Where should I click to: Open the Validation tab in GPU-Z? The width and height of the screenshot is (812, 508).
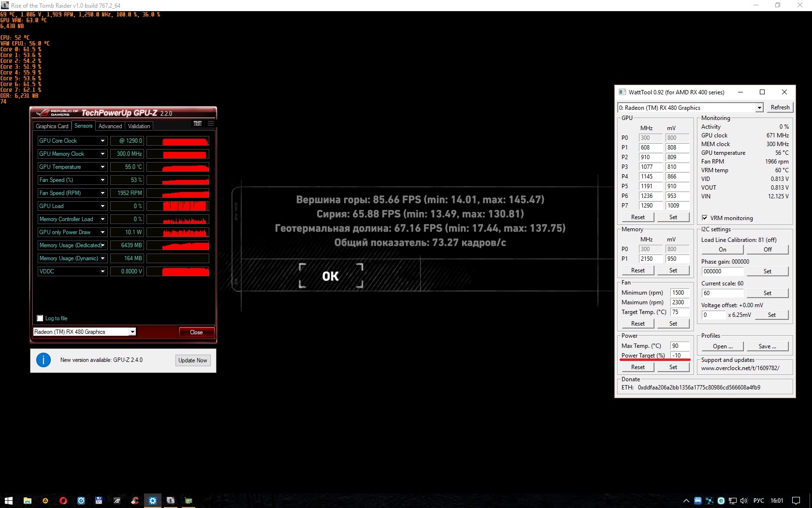[139, 126]
